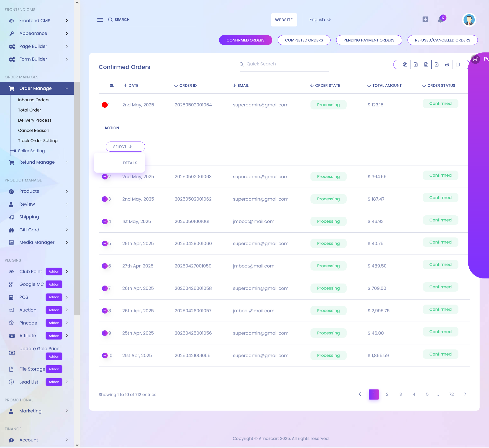Expand row 7 with plus icon
Image resolution: width=489 pixels, height=448 pixels.
(105, 288)
